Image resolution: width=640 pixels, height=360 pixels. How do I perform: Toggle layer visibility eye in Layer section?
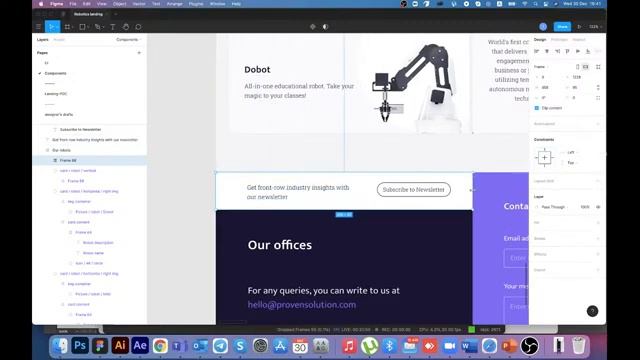(x=598, y=207)
